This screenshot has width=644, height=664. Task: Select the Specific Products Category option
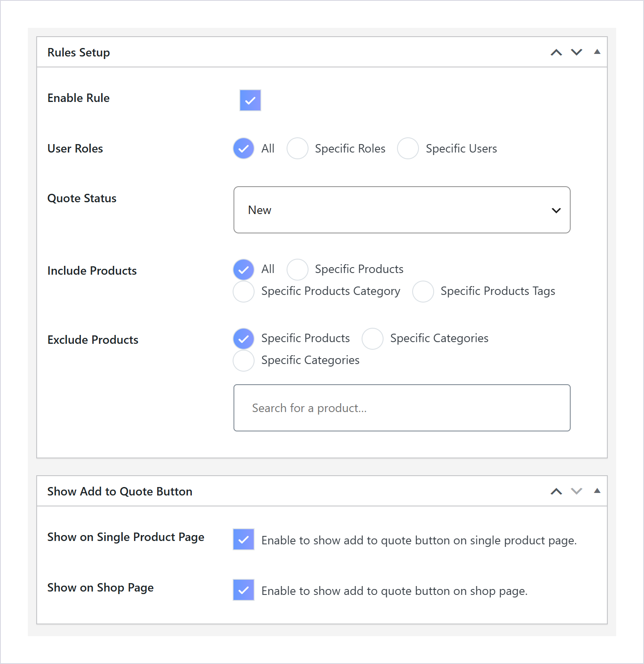point(244,292)
